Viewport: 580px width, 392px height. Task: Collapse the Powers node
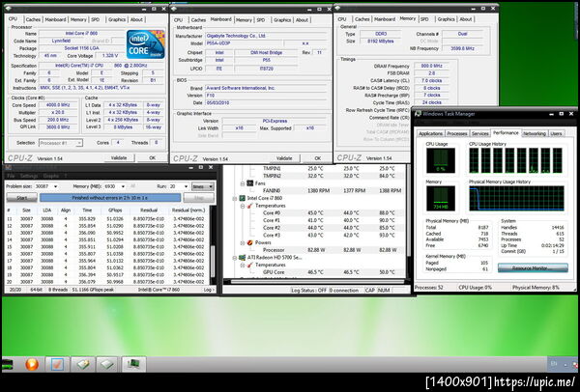243,242
